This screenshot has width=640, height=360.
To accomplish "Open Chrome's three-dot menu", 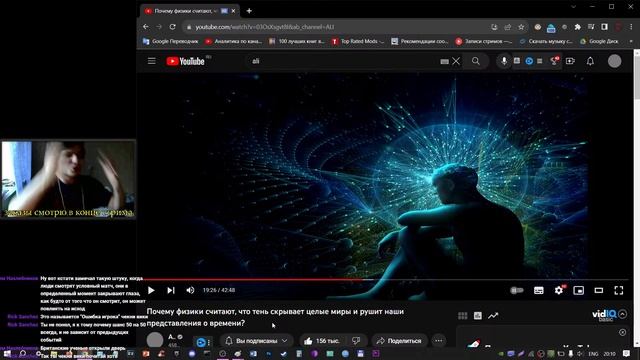I will pyautogui.click(x=631, y=27).
